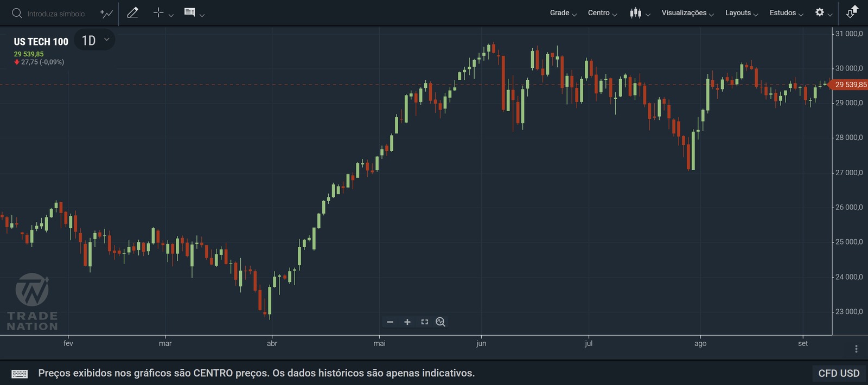Click the green 29 539,85 price under the title
The height and width of the screenshot is (385, 868).
pyautogui.click(x=29, y=54)
